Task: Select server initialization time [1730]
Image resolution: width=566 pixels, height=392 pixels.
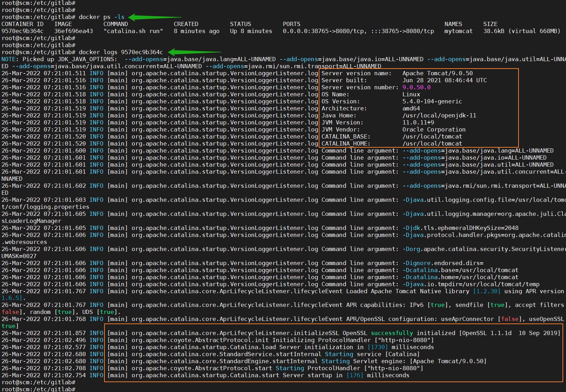Action: [378, 347]
